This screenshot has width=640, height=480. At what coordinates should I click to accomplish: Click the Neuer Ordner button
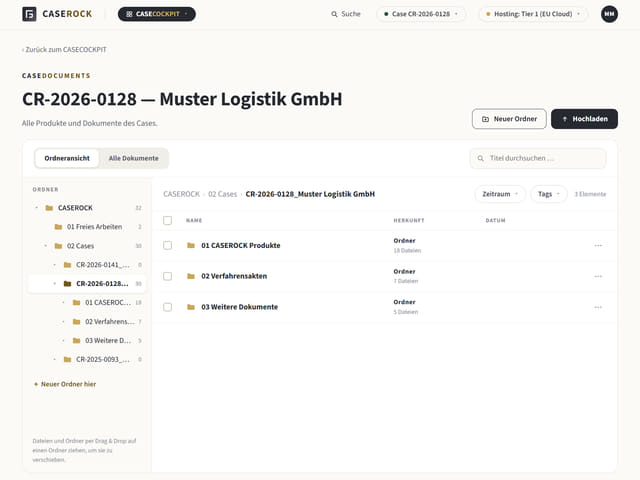[509, 119]
